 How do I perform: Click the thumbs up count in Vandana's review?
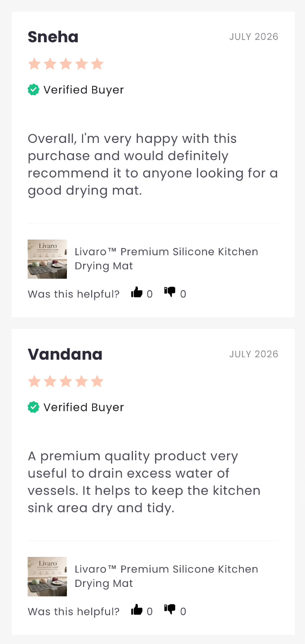click(150, 612)
